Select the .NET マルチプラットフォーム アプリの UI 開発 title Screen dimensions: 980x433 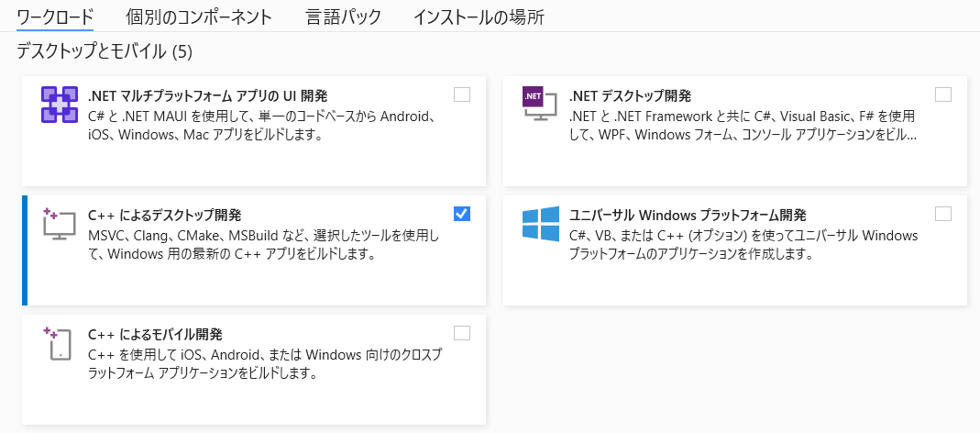[x=207, y=95]
